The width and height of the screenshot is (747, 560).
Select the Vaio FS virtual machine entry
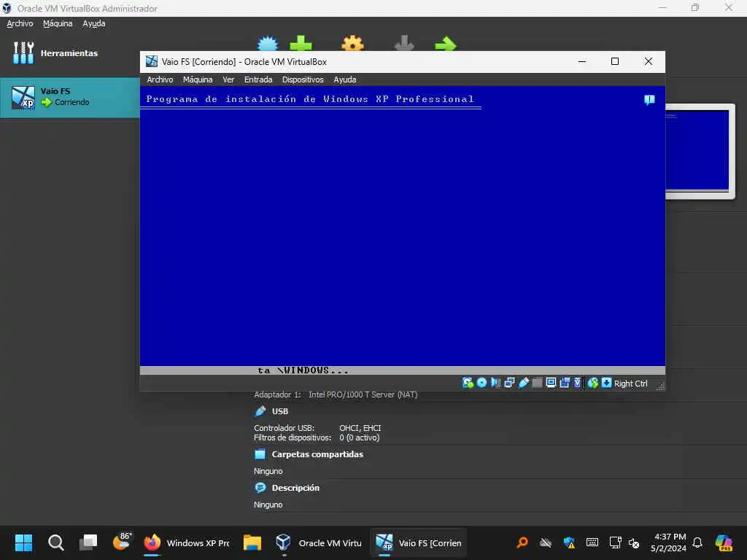(69, 97)
